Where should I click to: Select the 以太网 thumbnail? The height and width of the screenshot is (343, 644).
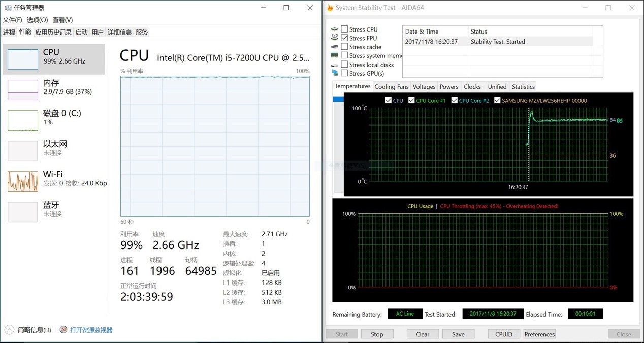pos(23,151)
